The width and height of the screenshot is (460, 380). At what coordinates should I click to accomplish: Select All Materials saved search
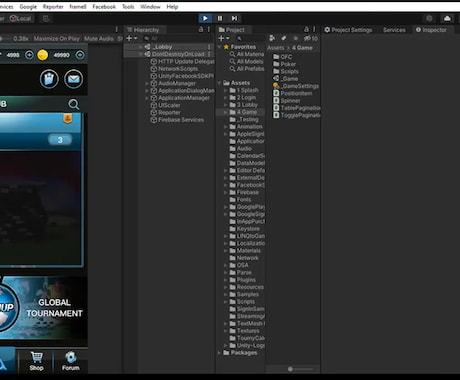(247, 54)
